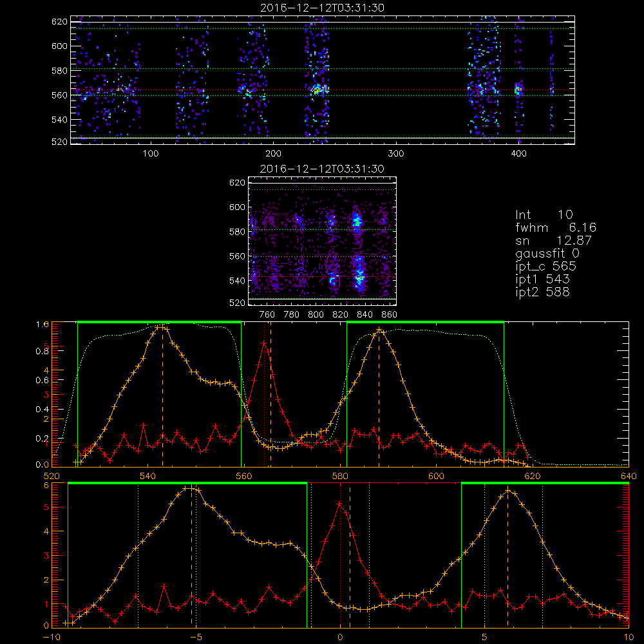644x644 pixels.
Task: Click x-axis label 200 of top spectrogram
Action: click(273, 154)
